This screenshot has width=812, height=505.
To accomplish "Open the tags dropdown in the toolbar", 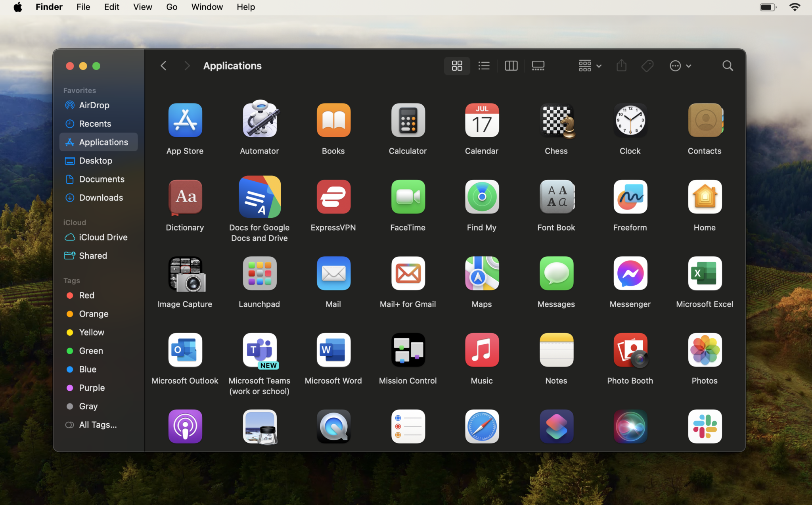I will tap(647, 65).
